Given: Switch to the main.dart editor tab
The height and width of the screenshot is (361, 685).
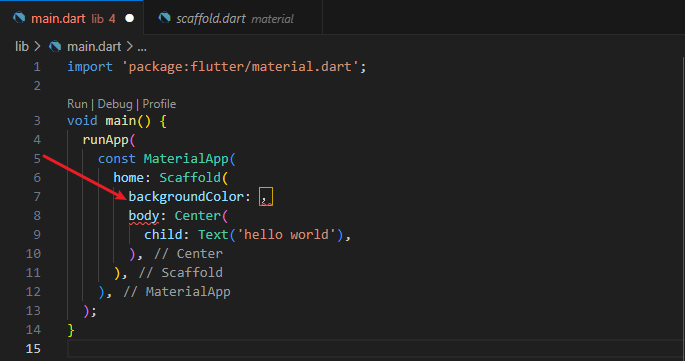Looking at the screenshot, I should point(72,18).
